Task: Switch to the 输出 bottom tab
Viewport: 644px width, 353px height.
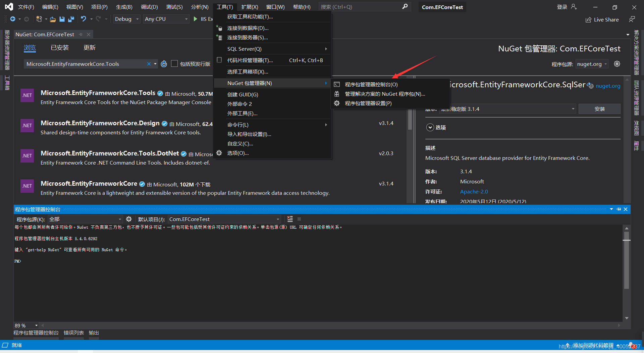Action: coord(94,333)
